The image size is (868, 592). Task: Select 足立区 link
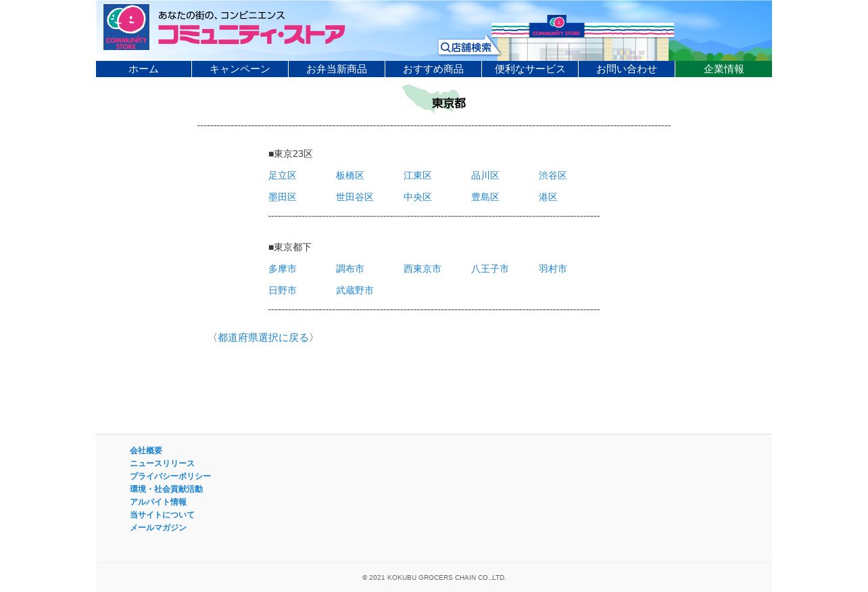[283, 175]
